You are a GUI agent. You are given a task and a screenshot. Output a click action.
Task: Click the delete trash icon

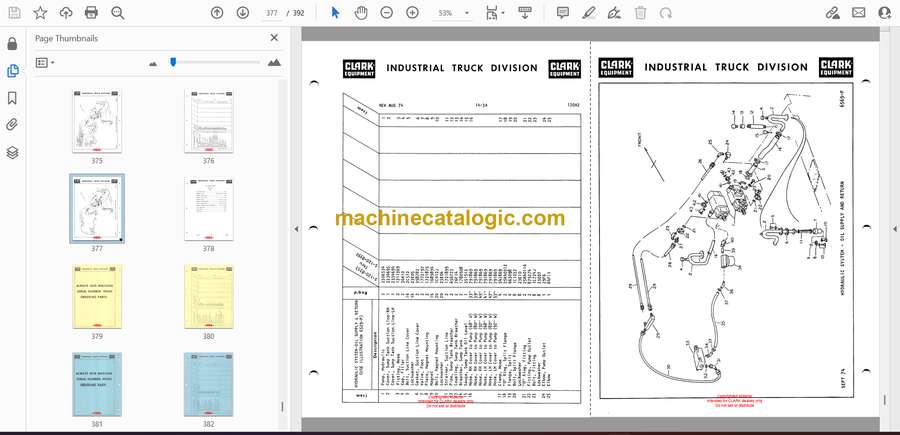click(x=641, y=13)
